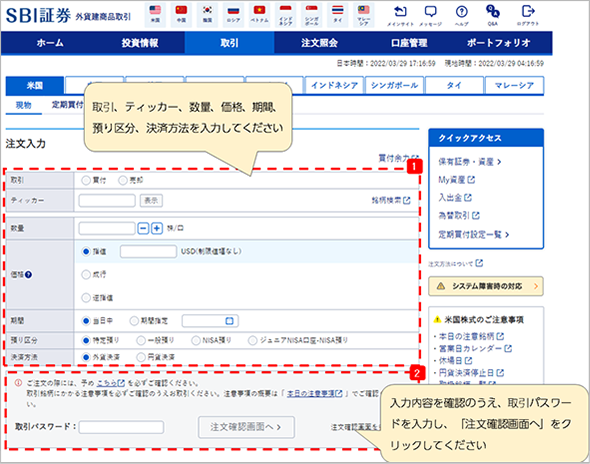The height and width of the screenshot is (464, 590).
Task: Open the 投資情報 menu
Action: 140,43
